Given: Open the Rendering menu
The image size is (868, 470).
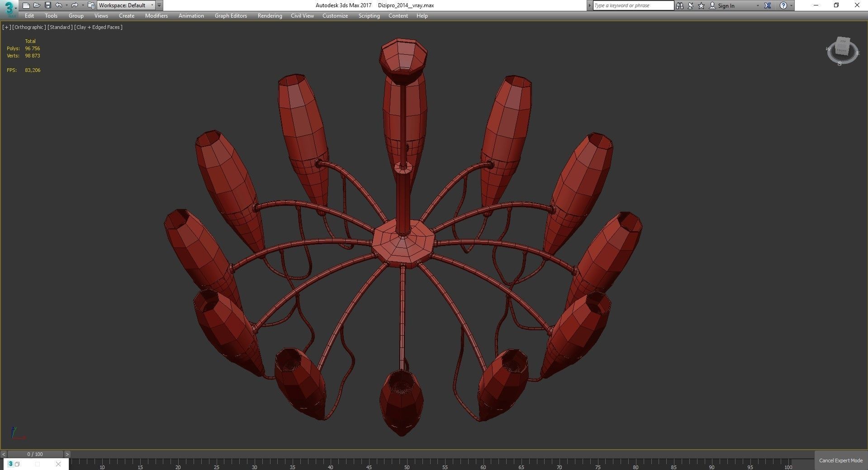Looking at the screenshot, I should point(270,16).
